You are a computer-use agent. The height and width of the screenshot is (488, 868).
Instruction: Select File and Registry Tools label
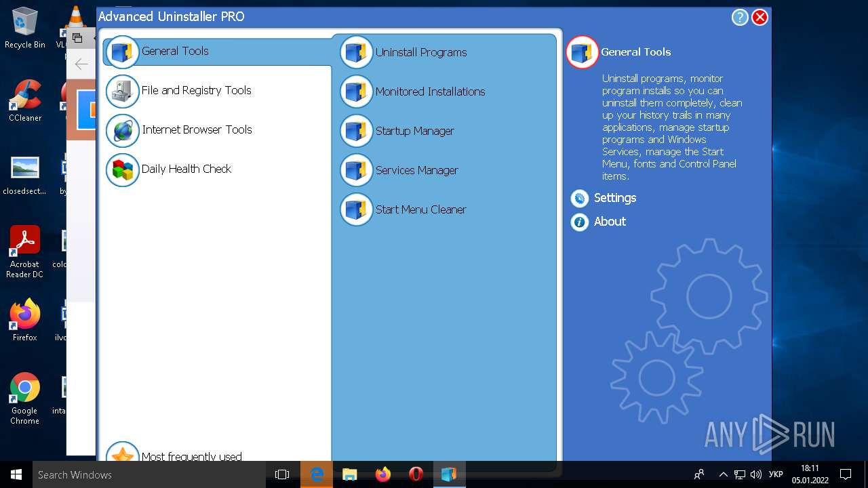(x=197, y=90)
